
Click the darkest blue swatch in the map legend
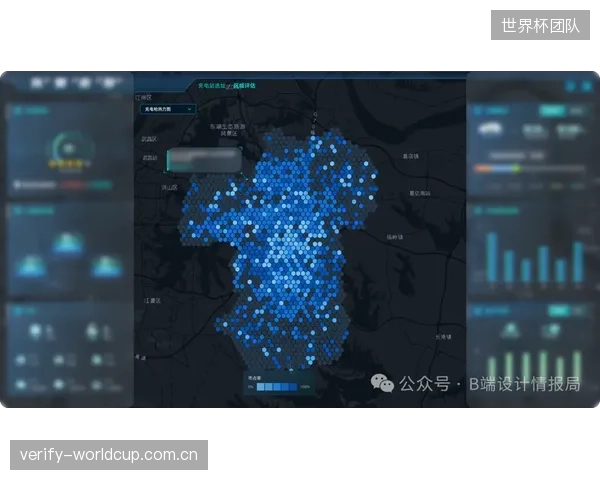pos(293,387)
